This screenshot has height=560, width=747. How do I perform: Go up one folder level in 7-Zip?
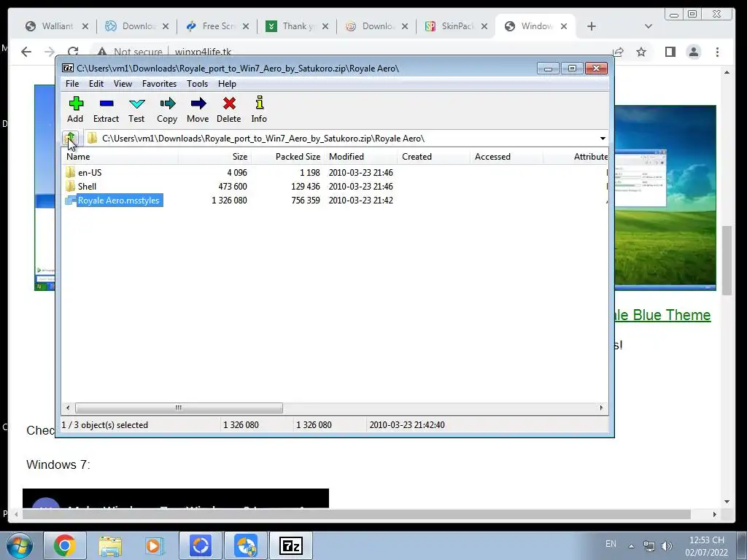(71, 138)
